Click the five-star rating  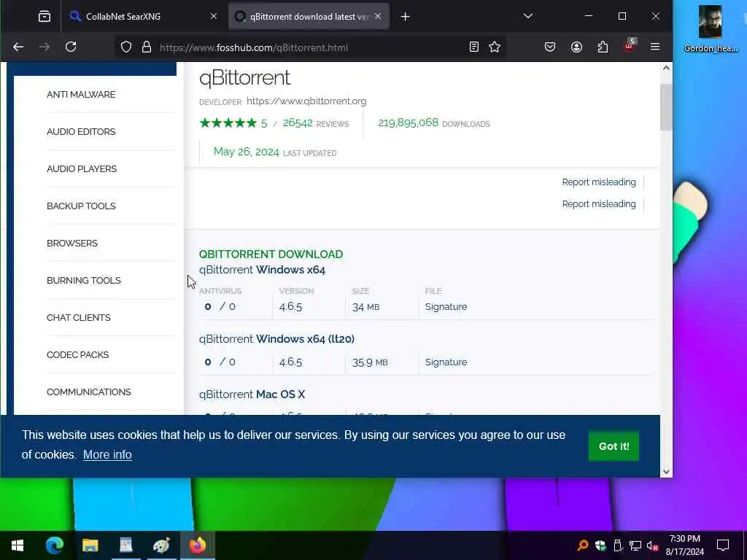point(228,123)
